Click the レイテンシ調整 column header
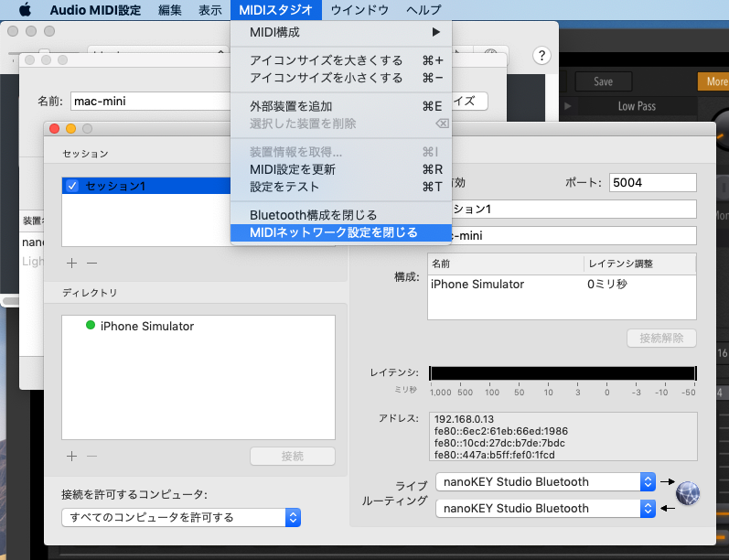Image resolution: width=729 pixels, height=560 pixels. pos(639,264)
